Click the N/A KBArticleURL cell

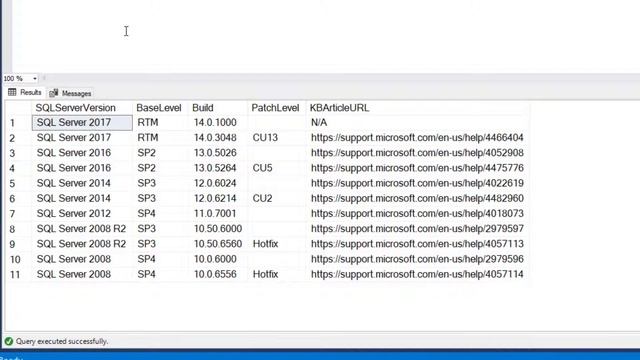[x=418, y=122]
